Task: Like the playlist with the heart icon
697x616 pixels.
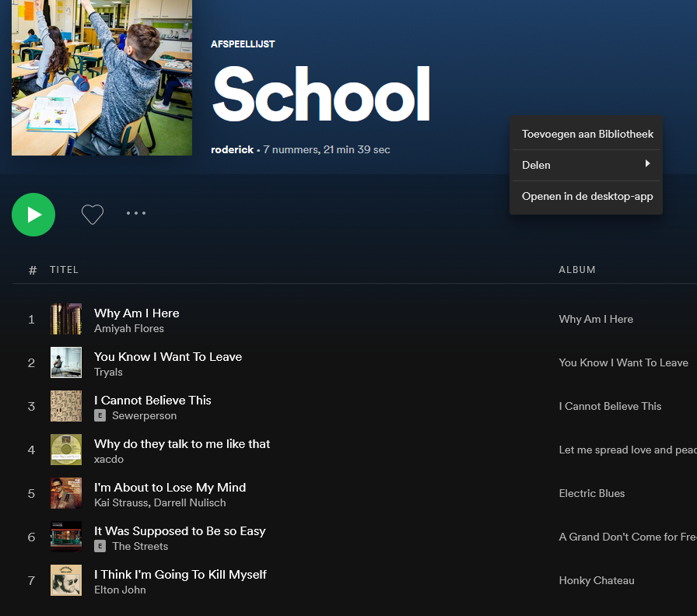Action: point(93,214)
